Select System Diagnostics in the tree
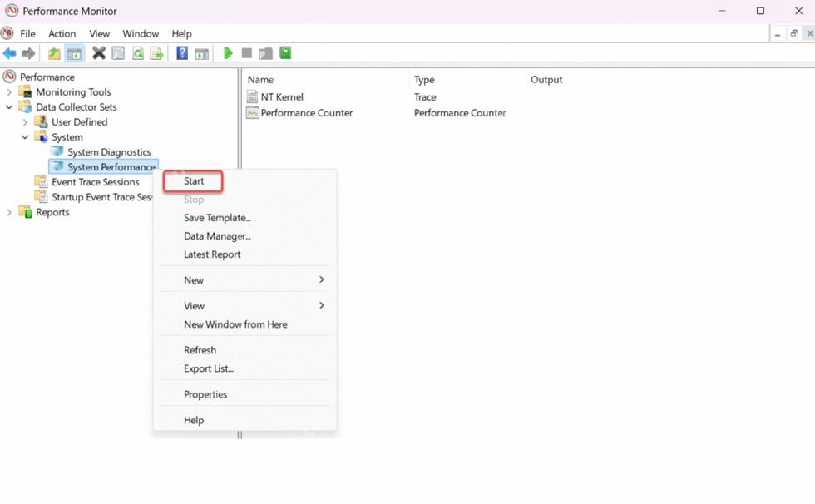Screen dimensions: 815x504 pos(109,152)
